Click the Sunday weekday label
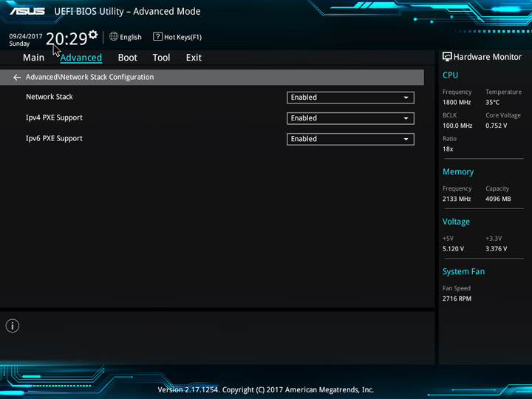This screenshot has height=399, width=532. click(19, 44)
